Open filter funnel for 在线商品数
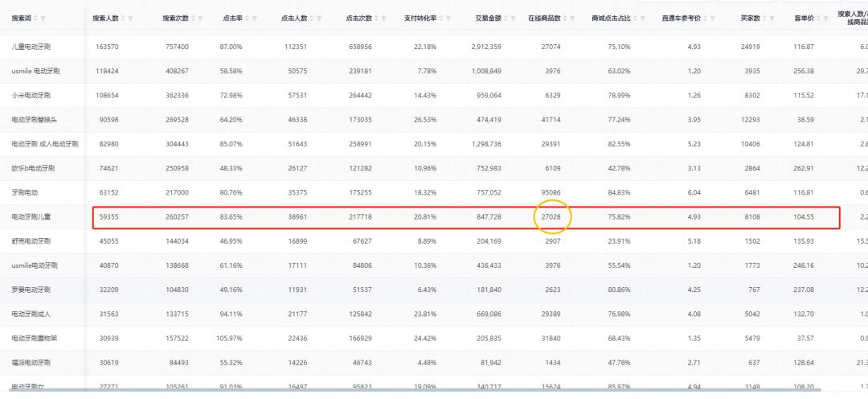 (x=572, y=19)
